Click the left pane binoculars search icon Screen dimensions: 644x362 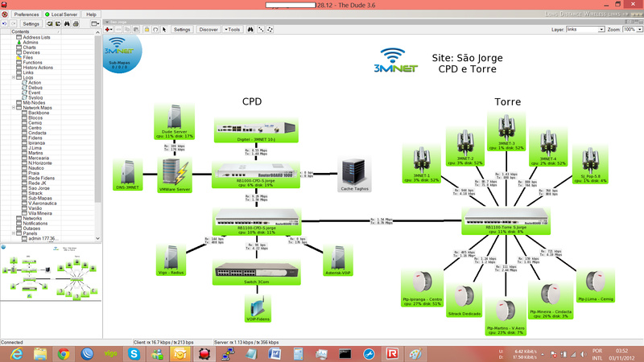(x=67, y=24)
